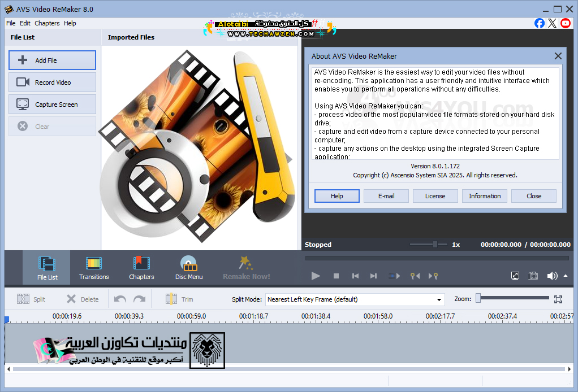The image size is (578, 392).
Task: Open the YouTube channel icon
Action: 566,23
